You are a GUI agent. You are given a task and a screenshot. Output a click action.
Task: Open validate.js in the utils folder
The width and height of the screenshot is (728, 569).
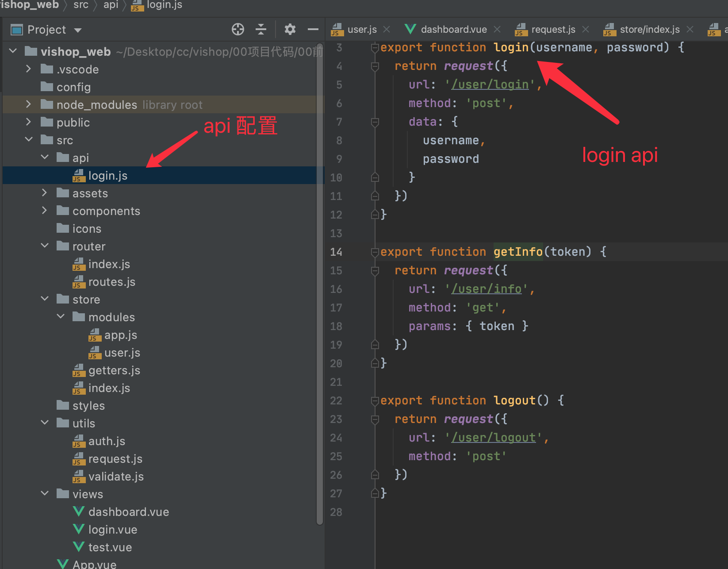pos(108,477)
